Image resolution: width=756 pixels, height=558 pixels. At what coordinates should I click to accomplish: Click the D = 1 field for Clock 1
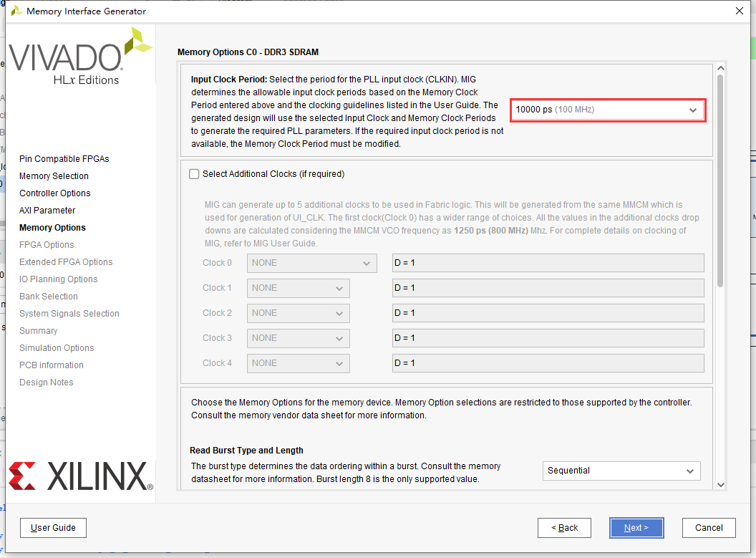point(548,287)
